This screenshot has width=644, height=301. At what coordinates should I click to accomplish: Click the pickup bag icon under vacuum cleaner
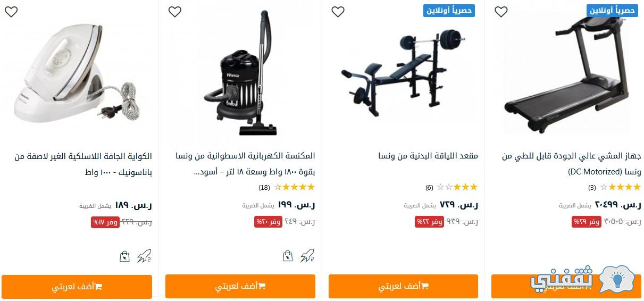coord(288,256)
